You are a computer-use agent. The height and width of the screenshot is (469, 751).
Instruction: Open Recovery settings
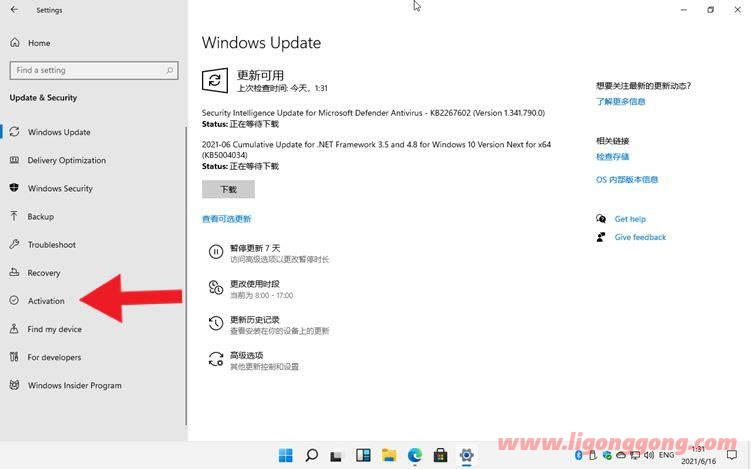pyautogui.click(x=44, y=273)
